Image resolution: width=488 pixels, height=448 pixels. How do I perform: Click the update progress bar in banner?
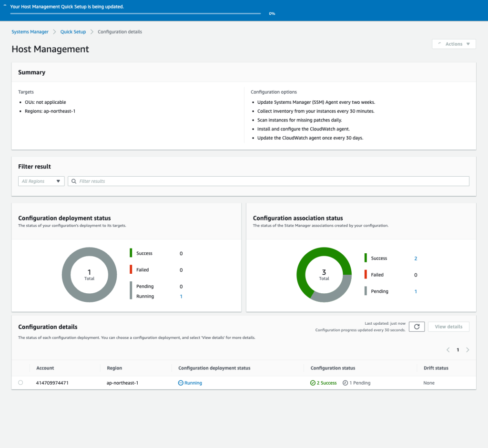(x=135, y=14)
